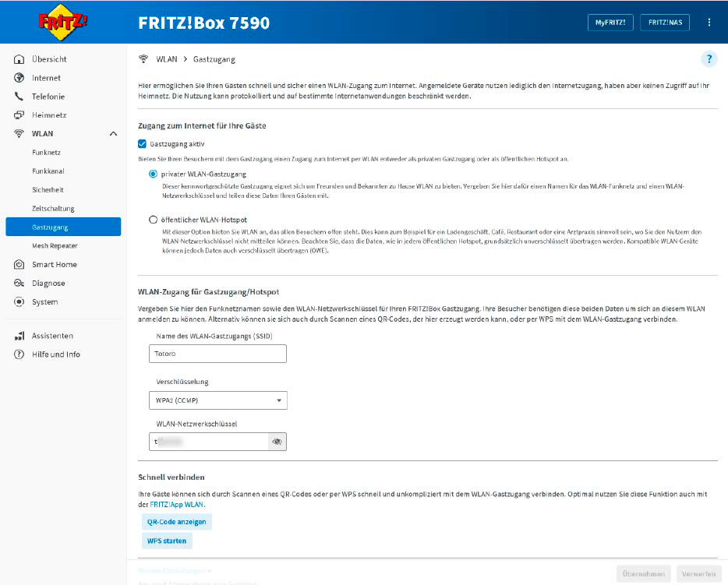
Task: Click the System icon
Action: click(x=19, y=301)
